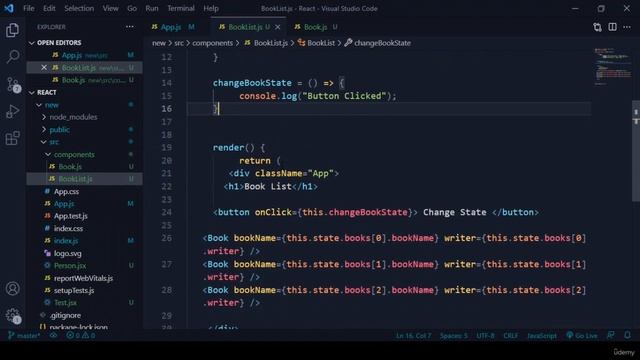
Task: Click the components breadcrumb segment
Action: tap(212, 43)
